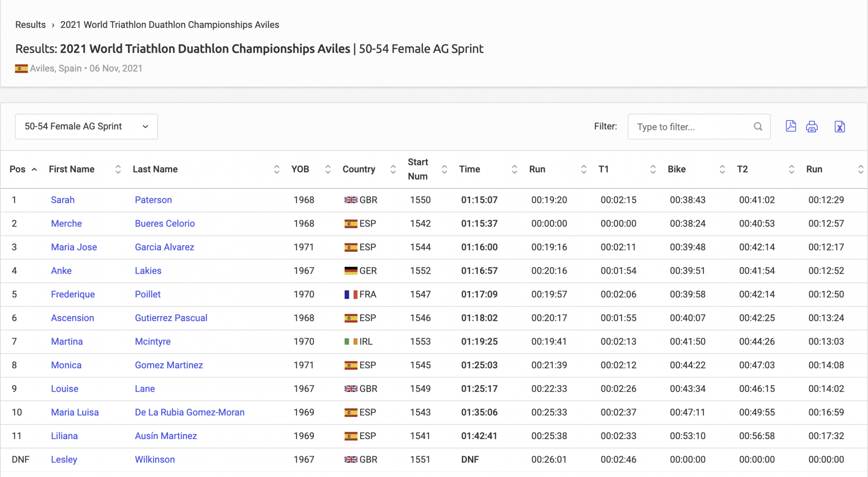
Task: Sort table by Last Name arrows
Action: (x=276, y=170)
